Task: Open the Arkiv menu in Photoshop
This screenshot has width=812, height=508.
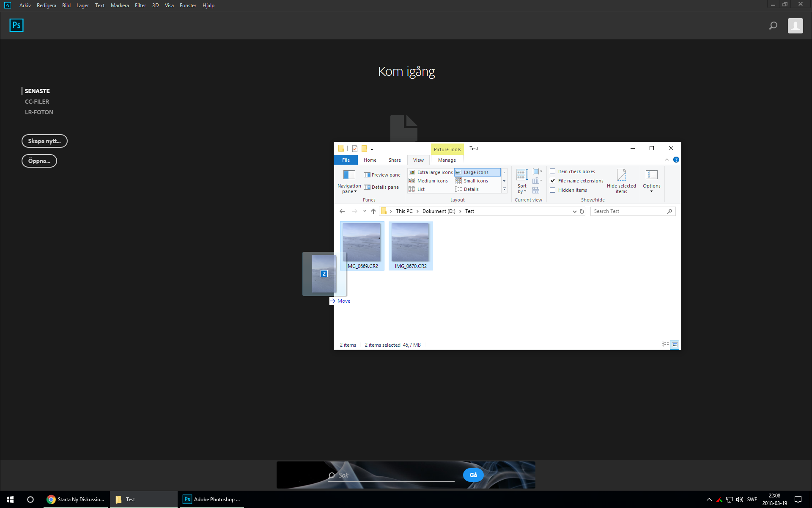Action: click(x=25, y=5)
